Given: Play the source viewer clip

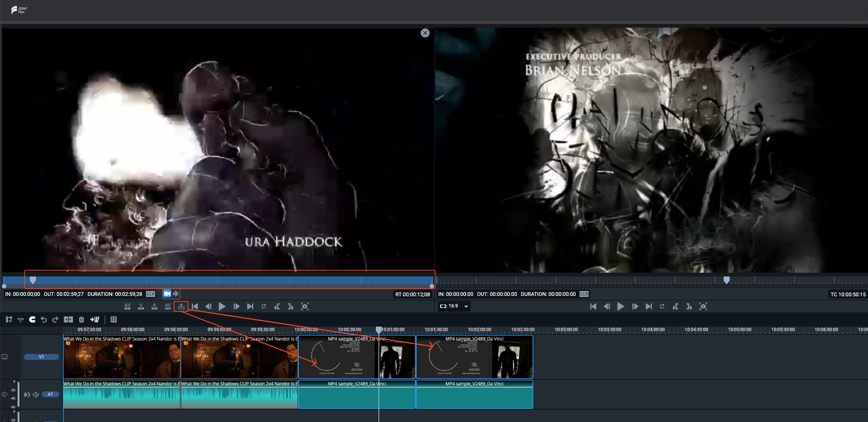Looking at the screenshot, I should pos(222,306).
